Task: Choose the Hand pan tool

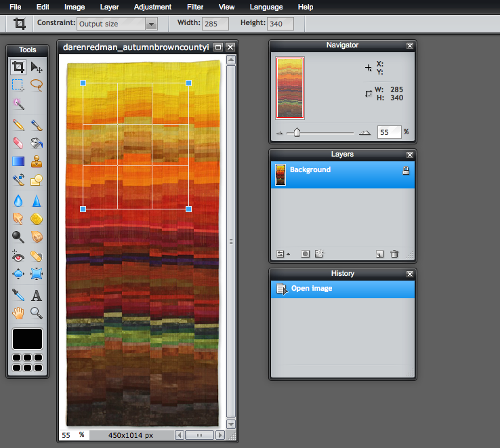Action: [18, 313]
